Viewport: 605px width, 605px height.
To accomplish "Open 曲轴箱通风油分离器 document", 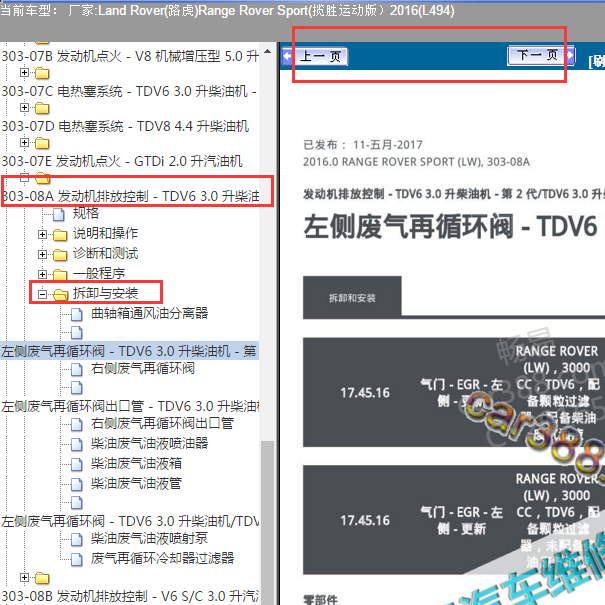I will click(150, 313).
